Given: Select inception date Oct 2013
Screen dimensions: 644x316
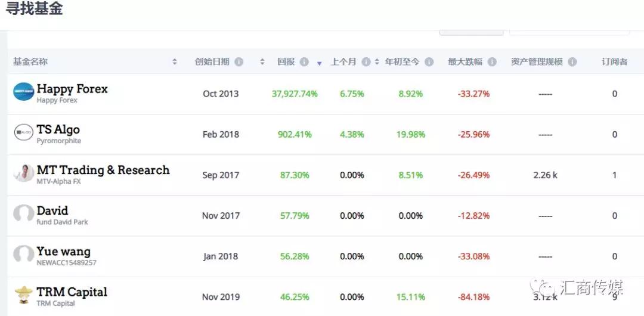Looking at the screenshot, I should pos(221,94).
